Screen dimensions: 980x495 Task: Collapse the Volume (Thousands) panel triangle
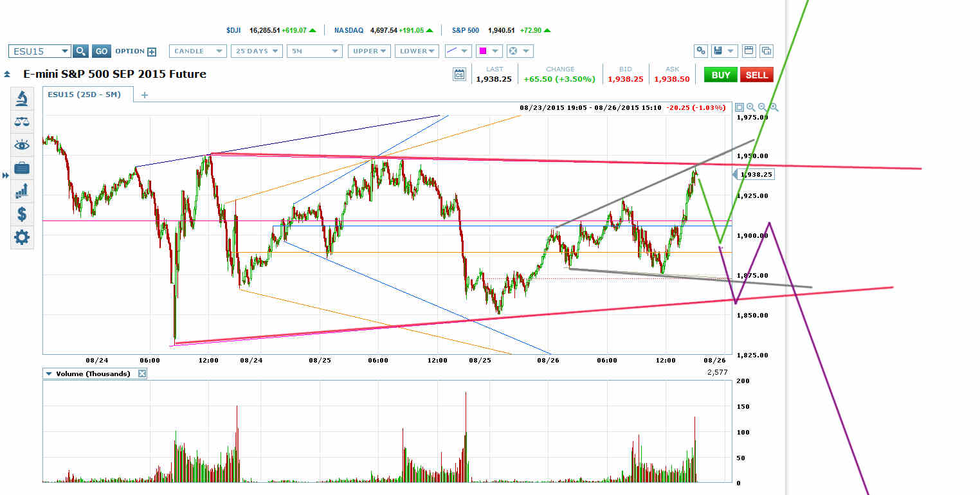(48, 373)
